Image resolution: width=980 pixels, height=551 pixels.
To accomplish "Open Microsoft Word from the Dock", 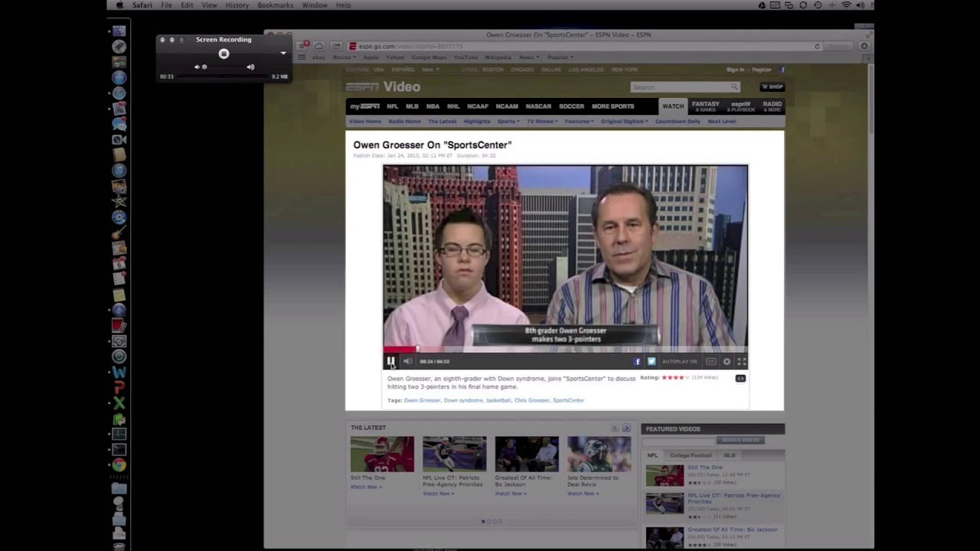I will [119, 372].
